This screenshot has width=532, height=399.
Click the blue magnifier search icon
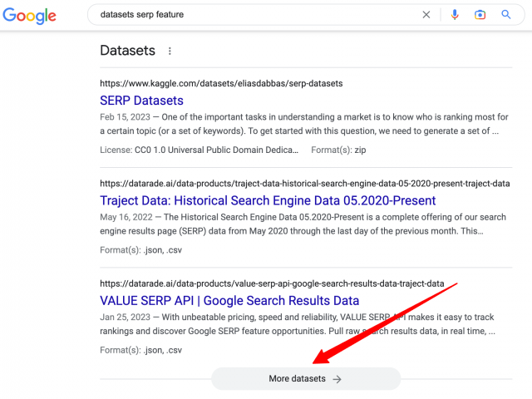pyautogui.click(x=506, y=15)
